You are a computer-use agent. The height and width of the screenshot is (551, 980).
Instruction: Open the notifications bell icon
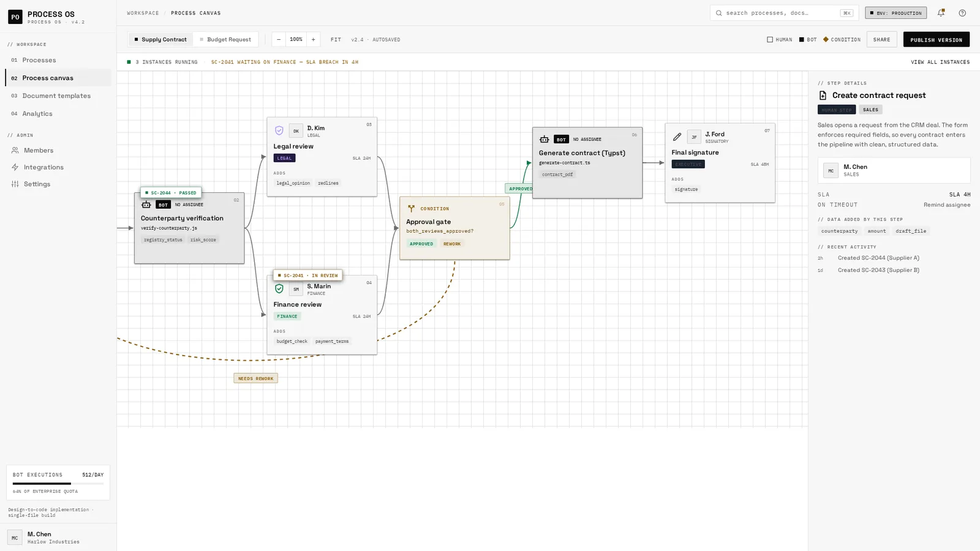point(941,13)
